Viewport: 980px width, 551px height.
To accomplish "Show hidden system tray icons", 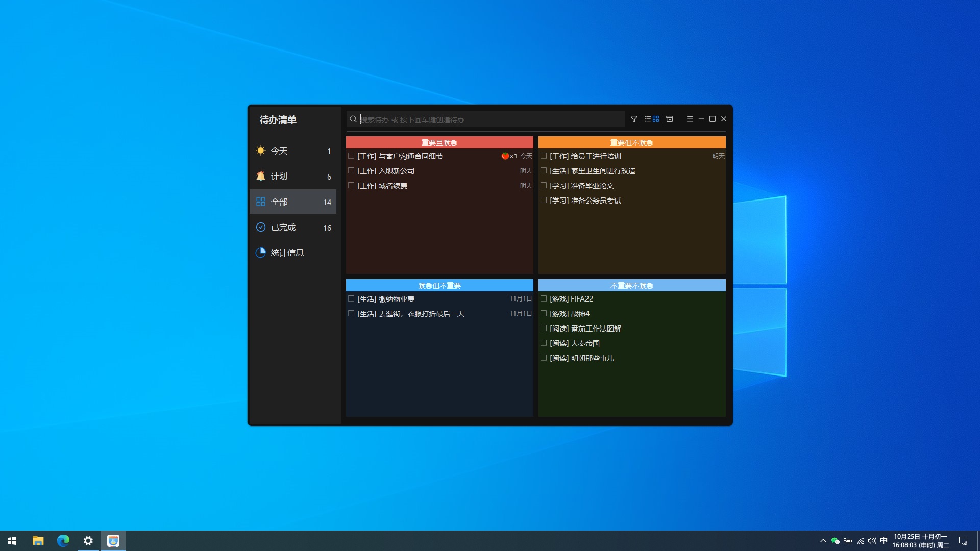I will tap(823, 541).
